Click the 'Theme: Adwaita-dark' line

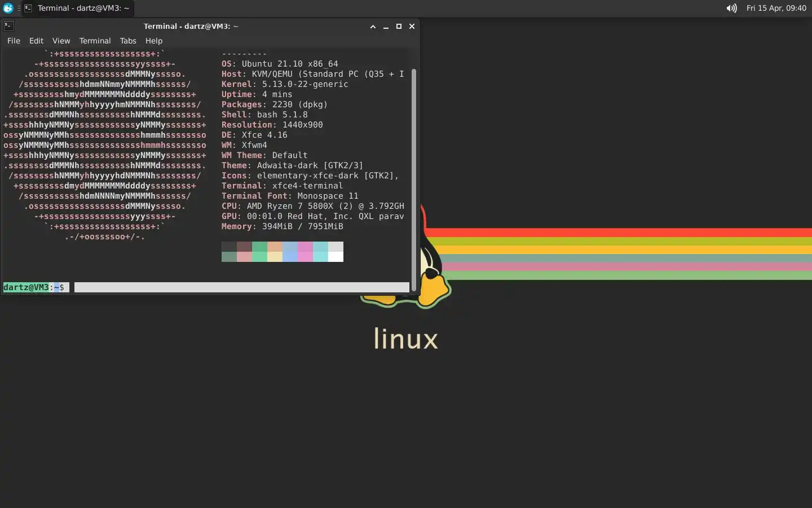point(292,165)
